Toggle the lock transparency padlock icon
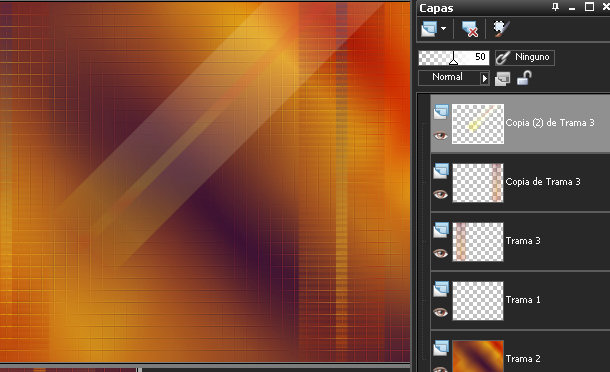610x372 pixels. [x=524, y=77]
